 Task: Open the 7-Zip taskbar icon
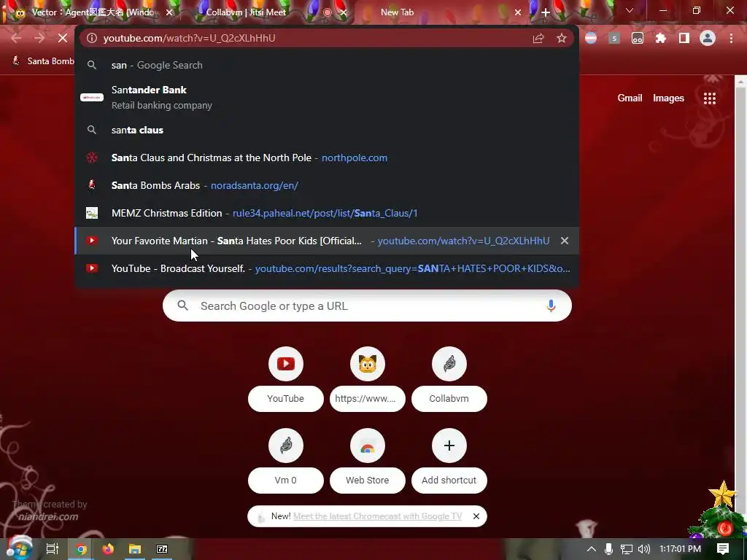click(x=162, y=549)
